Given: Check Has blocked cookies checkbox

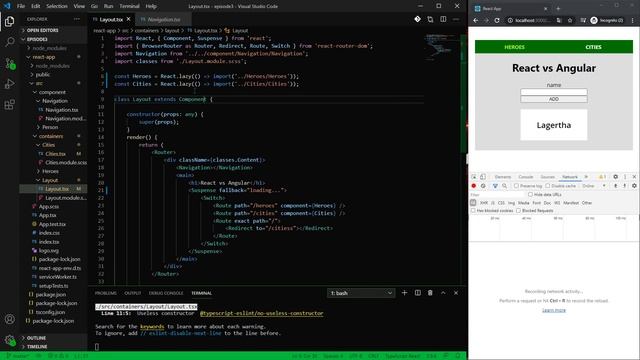Looking at the screenshot, I should coord(473,211).
